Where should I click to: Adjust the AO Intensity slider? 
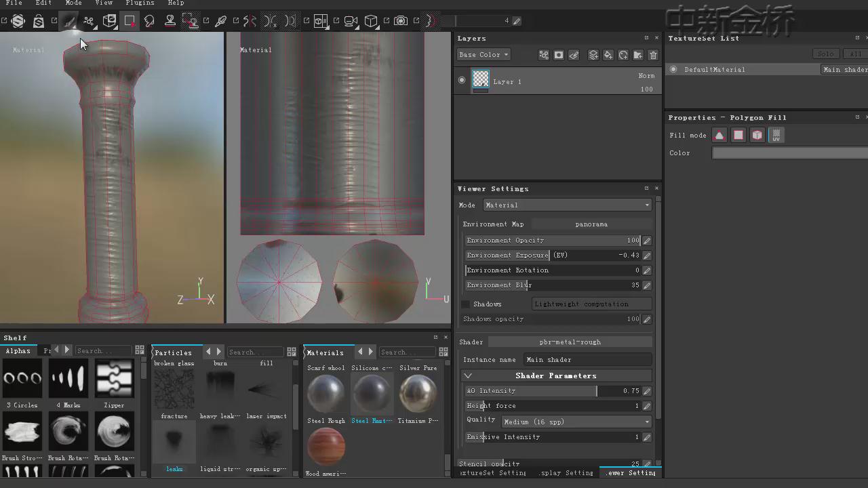[x=553, y=391]
